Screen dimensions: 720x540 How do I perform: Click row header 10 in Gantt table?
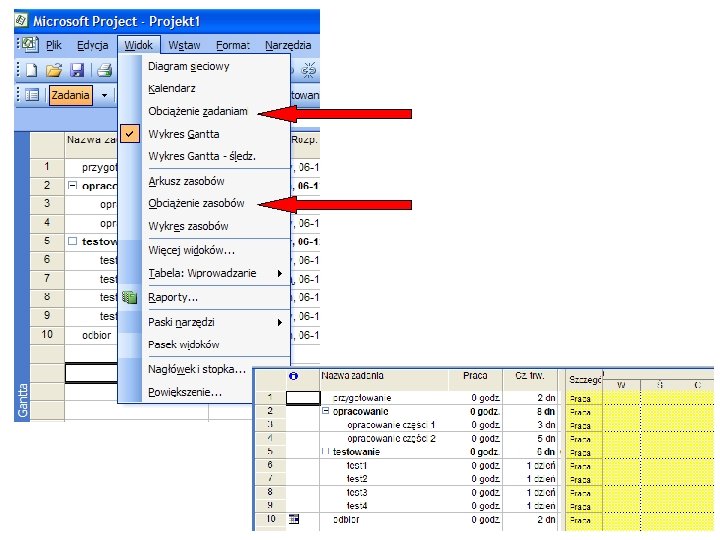[x=47, y=334]
